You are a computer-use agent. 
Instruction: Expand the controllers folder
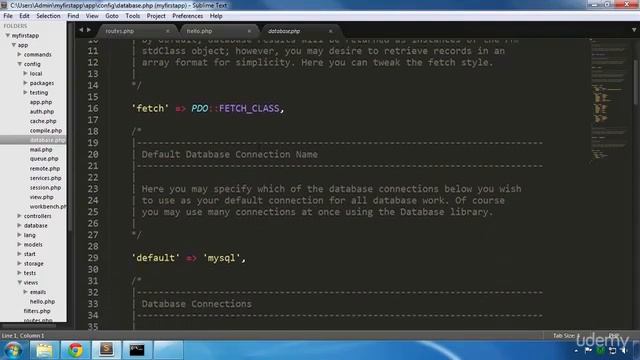[x=19, y=216]
